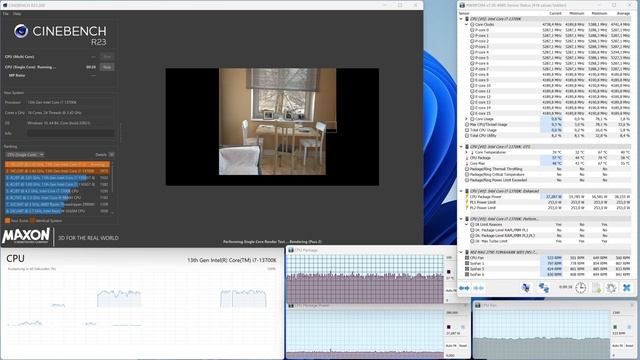Screen dimensions: 640x360
Task: Open HWiNFO sensor settings gear icon
Action: pos(611,288)
